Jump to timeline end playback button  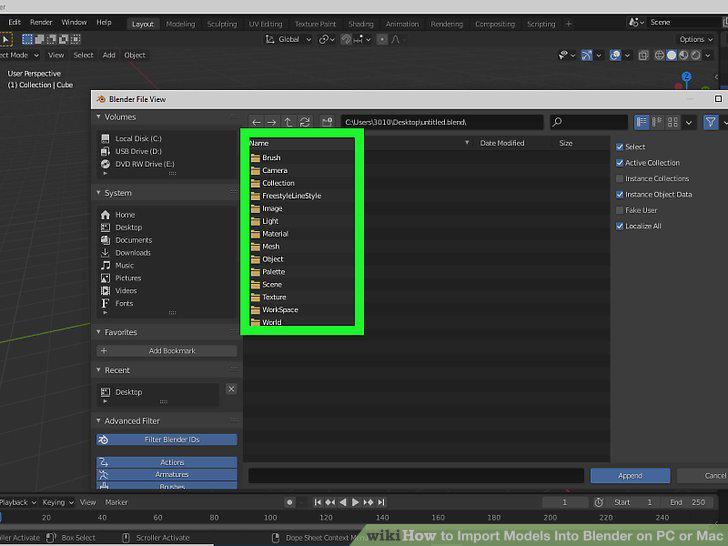(x=381, y=502)
